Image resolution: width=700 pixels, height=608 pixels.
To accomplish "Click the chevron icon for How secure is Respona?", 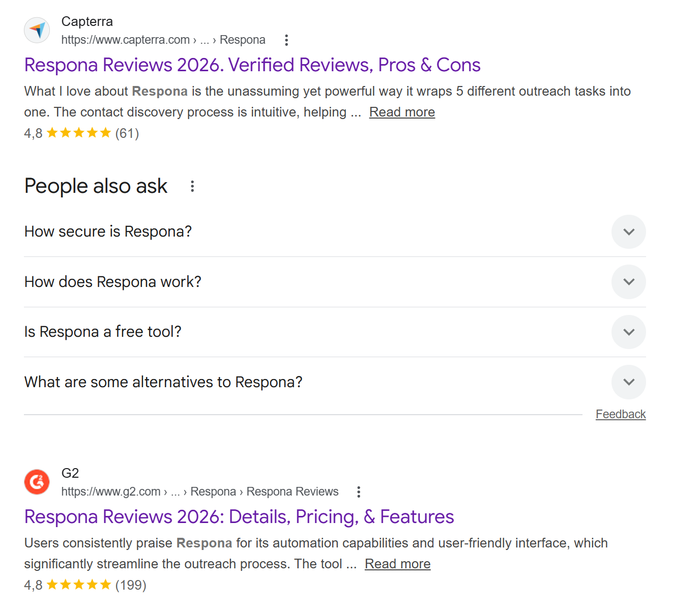I will click(628, 231).
